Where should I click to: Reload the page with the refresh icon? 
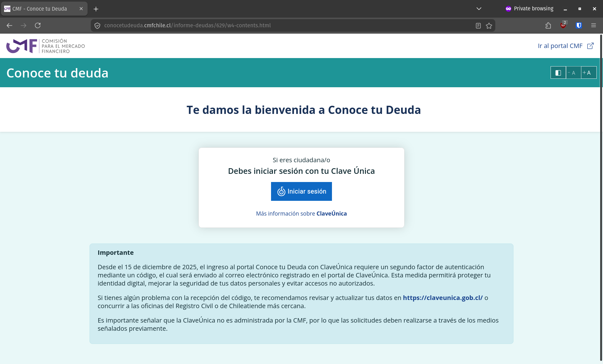pos(38,25)
